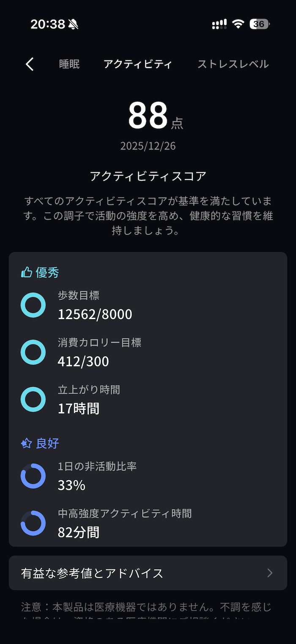Image resolution: width=296 pixels, height=644 pixels.
Task: Tap the date 2025/12/26
Action: click(x=148, y=146)
